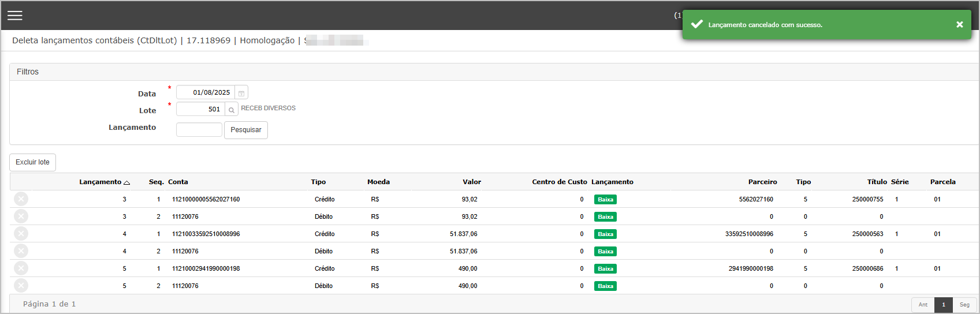Focus the Data input field
The width and height of the screenshot is (980, 314).
click(205, 92)
